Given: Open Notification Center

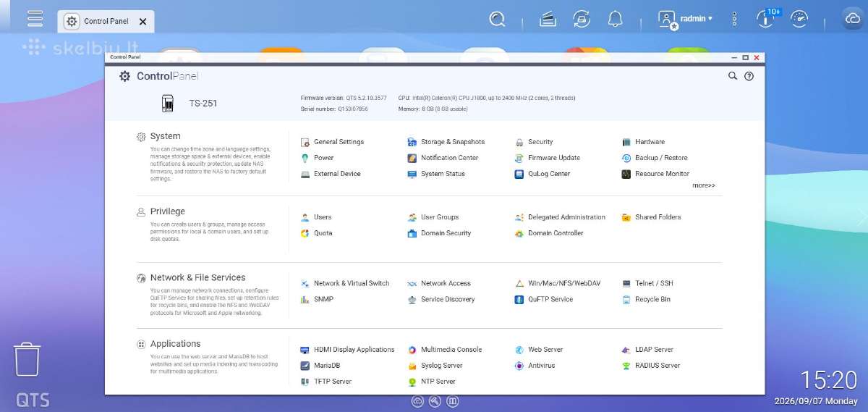Looking at the screenshot, I should [443, 158].
